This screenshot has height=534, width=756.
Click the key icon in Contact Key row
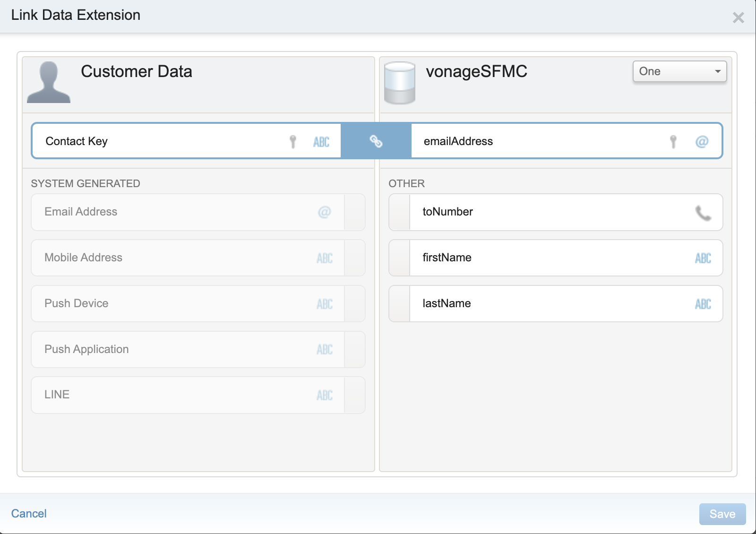click(293, 141)
